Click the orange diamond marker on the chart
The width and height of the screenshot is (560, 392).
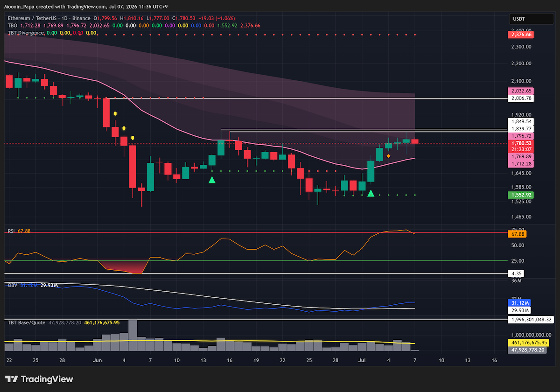point(388,156)
